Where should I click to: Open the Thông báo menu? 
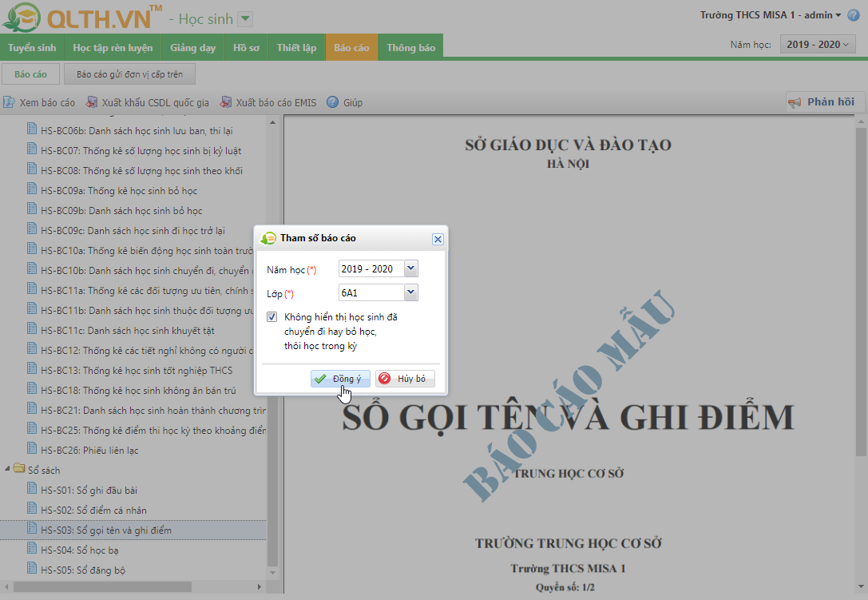[x=410, y=48]
